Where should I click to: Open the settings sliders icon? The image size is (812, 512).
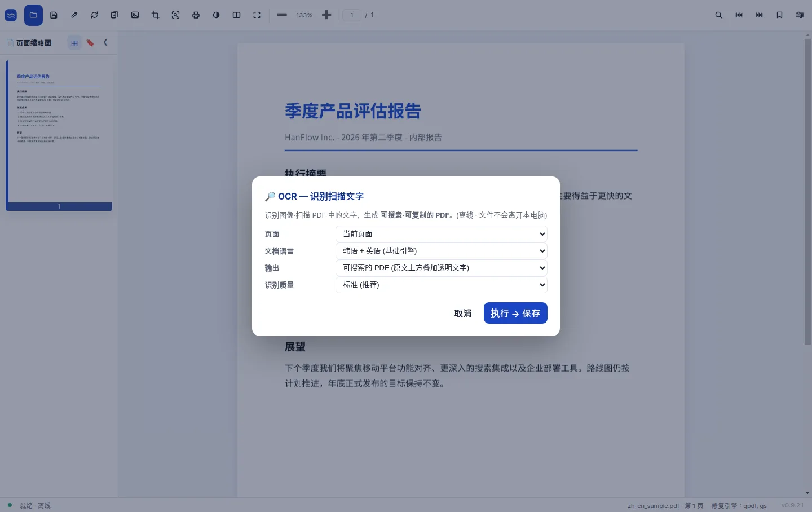(800, 15)
